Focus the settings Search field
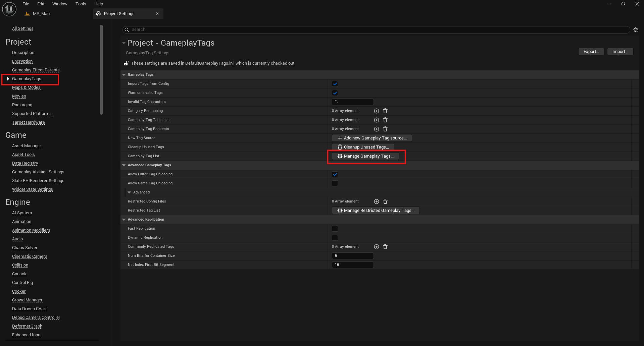 tap(376, 30)
